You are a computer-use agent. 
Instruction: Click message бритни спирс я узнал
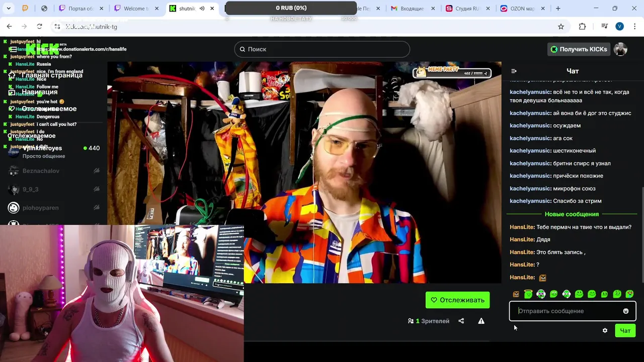tap(582, 163)
